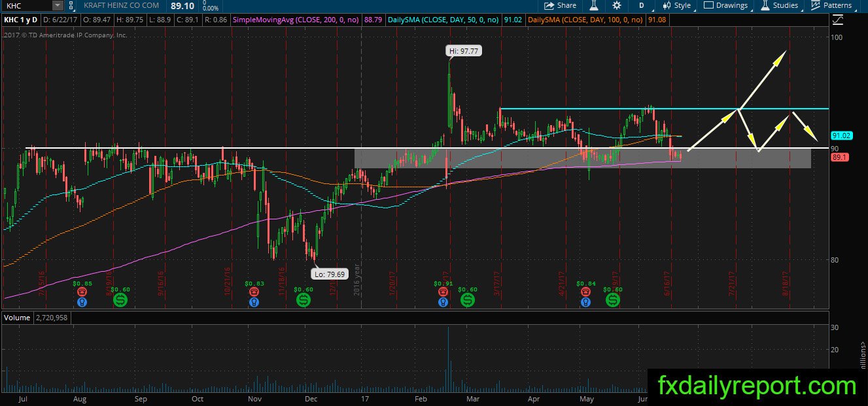Click the 2,720,958 volume value
The width and height of the screenshot is (868, 406).
coord(51,318)
